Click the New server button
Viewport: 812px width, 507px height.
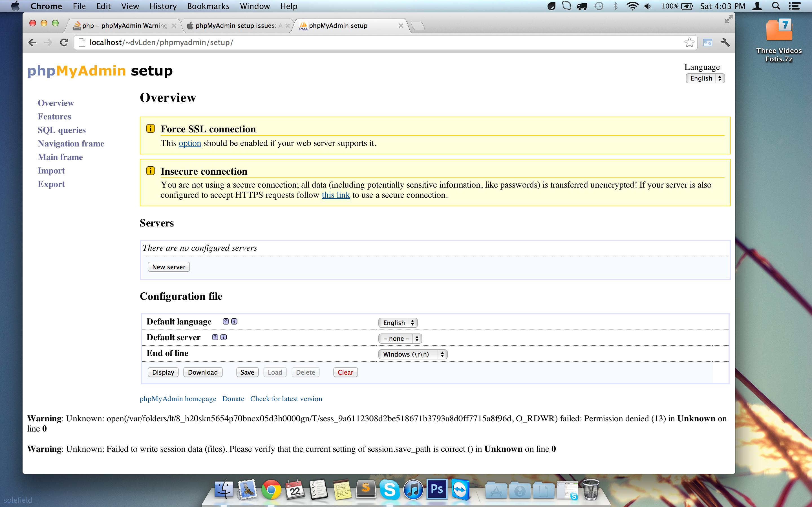[169, 267]
